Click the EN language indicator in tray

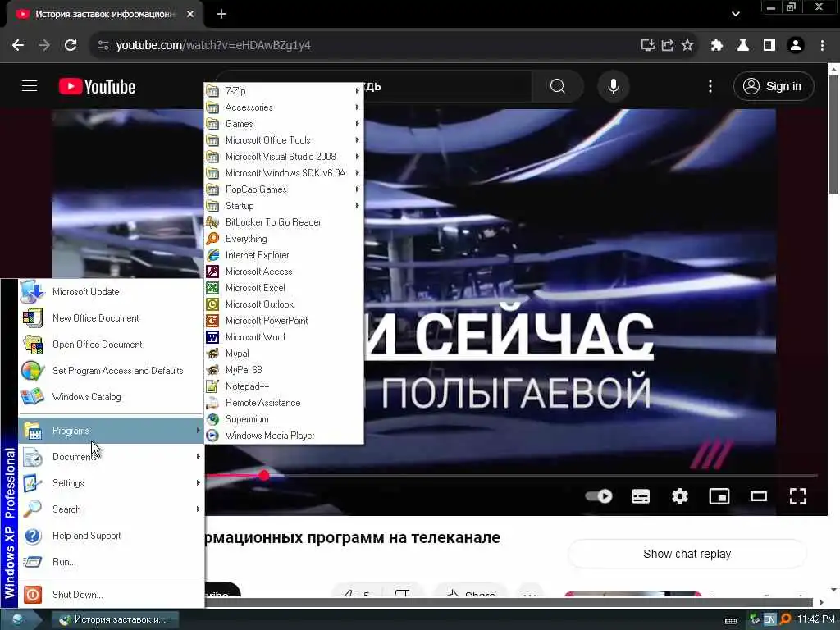coord(769,620)
